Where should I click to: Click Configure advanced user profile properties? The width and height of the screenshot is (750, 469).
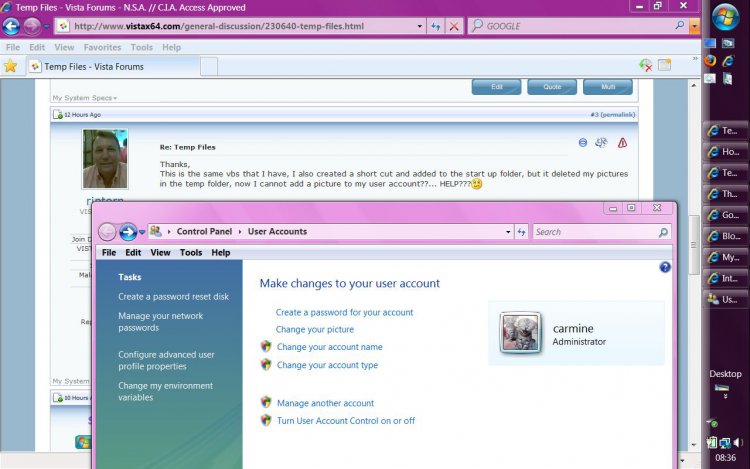[x=166, y=360]
